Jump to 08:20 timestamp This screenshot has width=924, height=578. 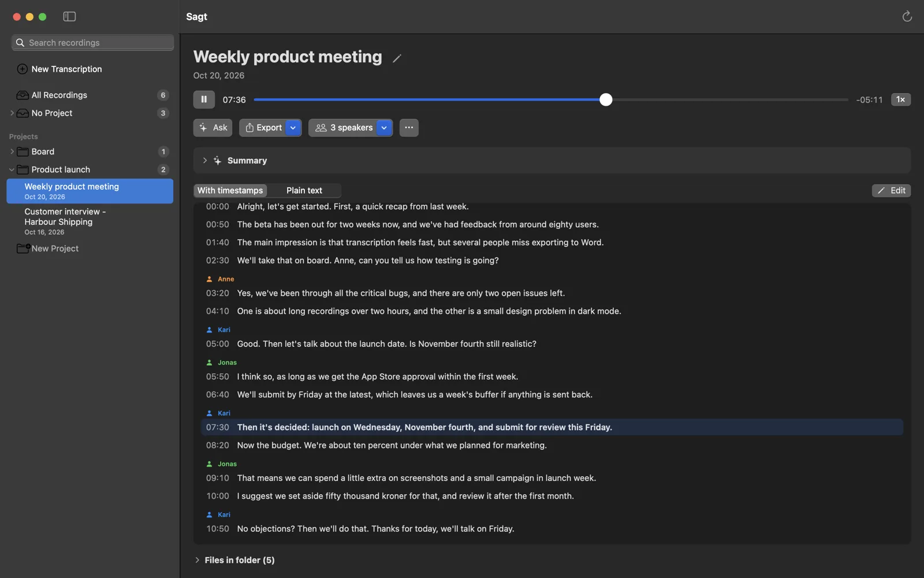(218, 446)
